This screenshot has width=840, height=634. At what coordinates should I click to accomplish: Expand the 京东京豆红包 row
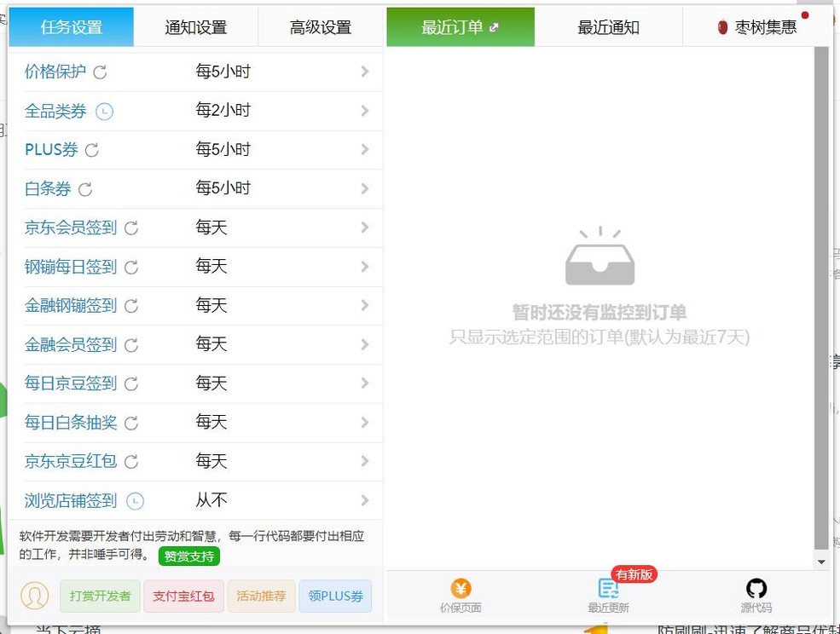click(x=365, y=461)
